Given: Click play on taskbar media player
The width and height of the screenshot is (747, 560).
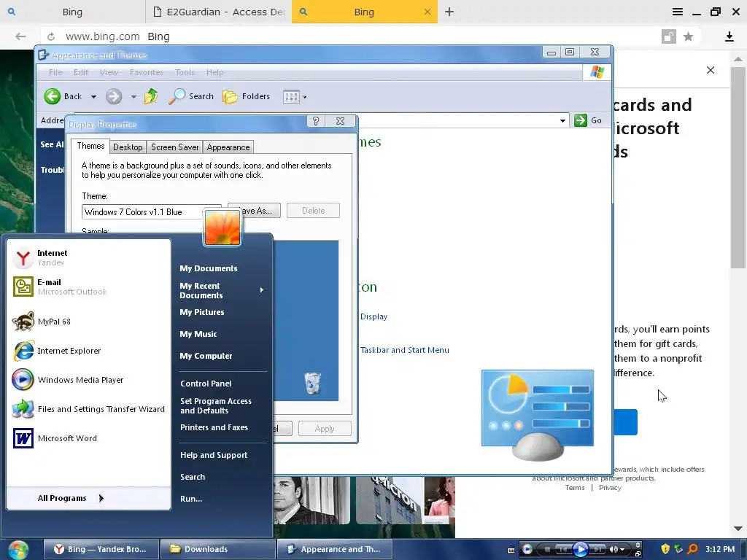Looking at the screenshot, I should [x=580, y=550].
